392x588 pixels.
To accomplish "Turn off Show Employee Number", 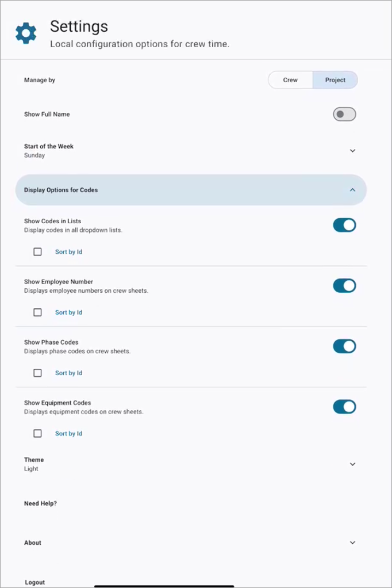I will coord(344,285).
